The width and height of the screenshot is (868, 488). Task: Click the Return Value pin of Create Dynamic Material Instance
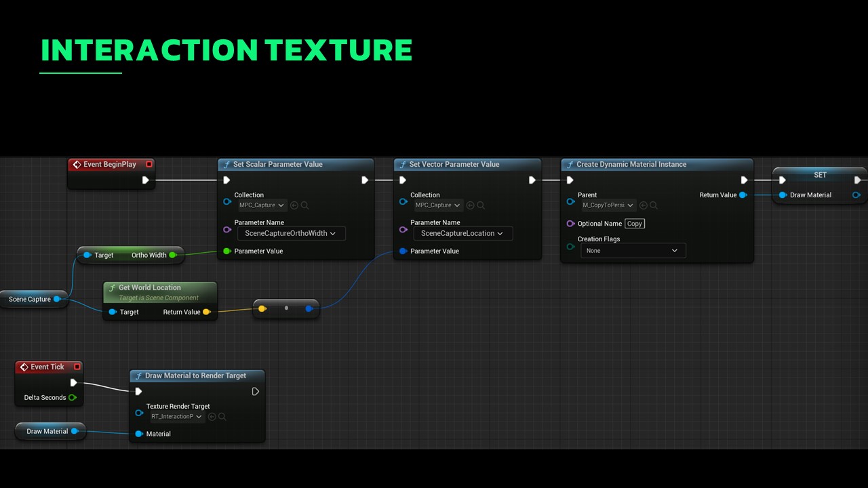(743, 195)
